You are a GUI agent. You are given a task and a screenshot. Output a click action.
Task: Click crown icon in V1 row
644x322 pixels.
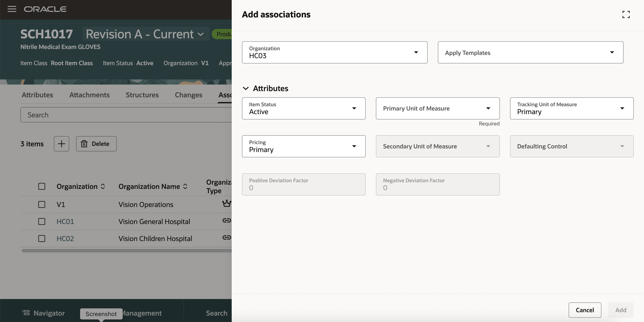pyautogui.click(x=226, y=204)
